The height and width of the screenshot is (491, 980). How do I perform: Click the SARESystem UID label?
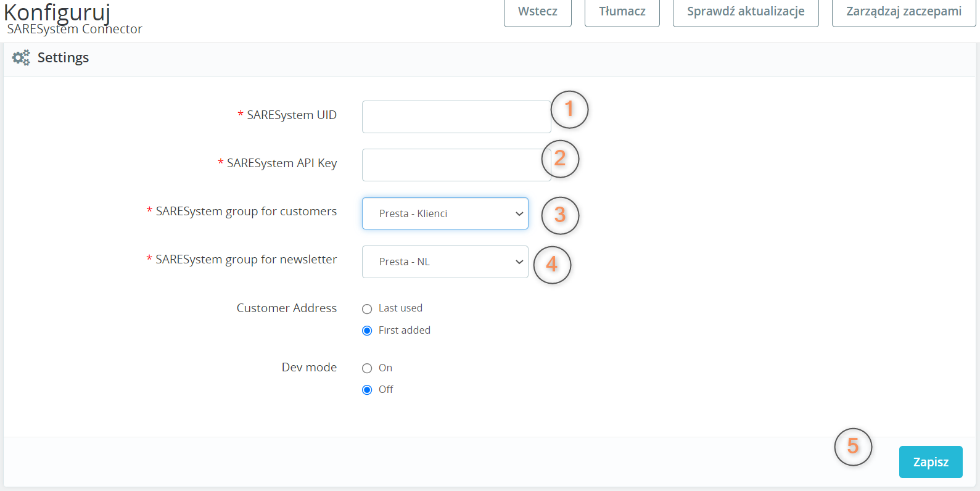pyautogui.click(x=292, y=115)
